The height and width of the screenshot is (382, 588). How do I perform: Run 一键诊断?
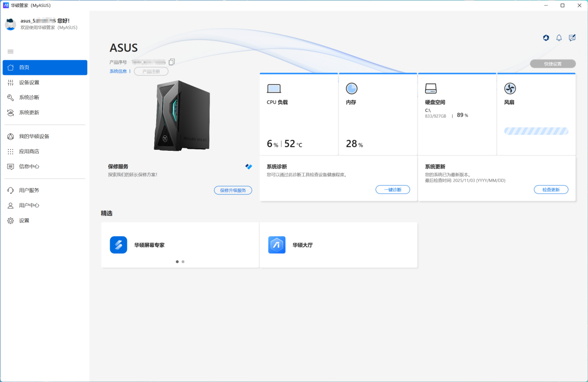[392, 189]
